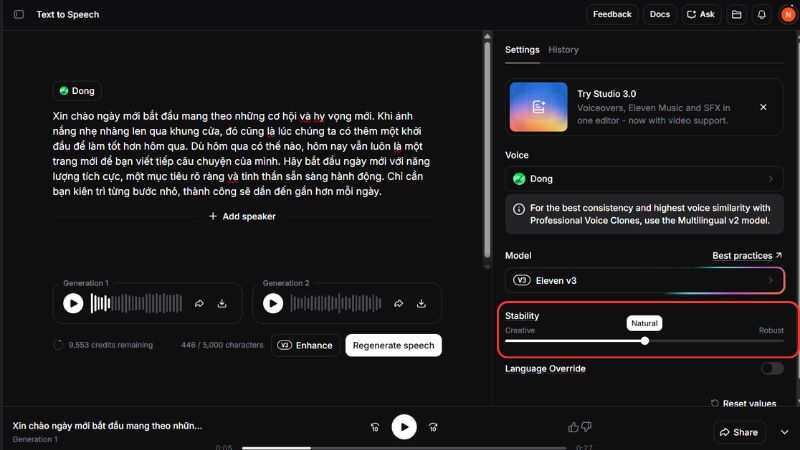Click Reset values
This screenshot has width=800, height=450.
(x=743, y=403)
